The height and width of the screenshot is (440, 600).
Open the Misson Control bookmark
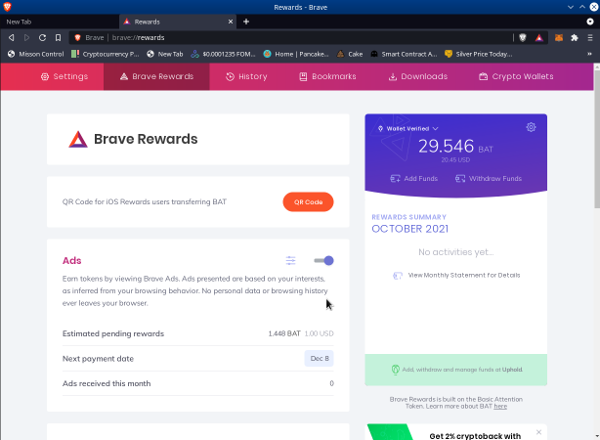[36, 54]
